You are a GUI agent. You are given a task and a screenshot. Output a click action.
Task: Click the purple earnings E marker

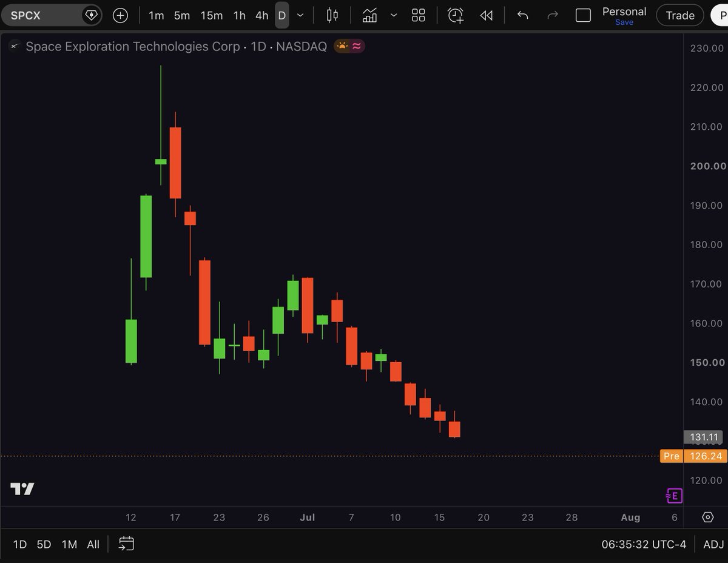pyautogui.click(x=674, y=496)
